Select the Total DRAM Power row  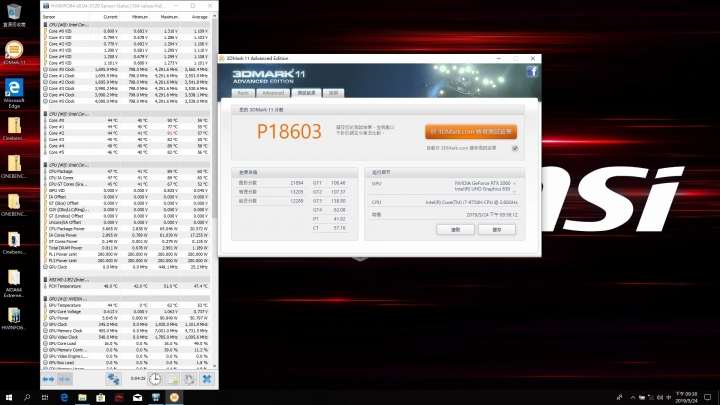point(126,248)
